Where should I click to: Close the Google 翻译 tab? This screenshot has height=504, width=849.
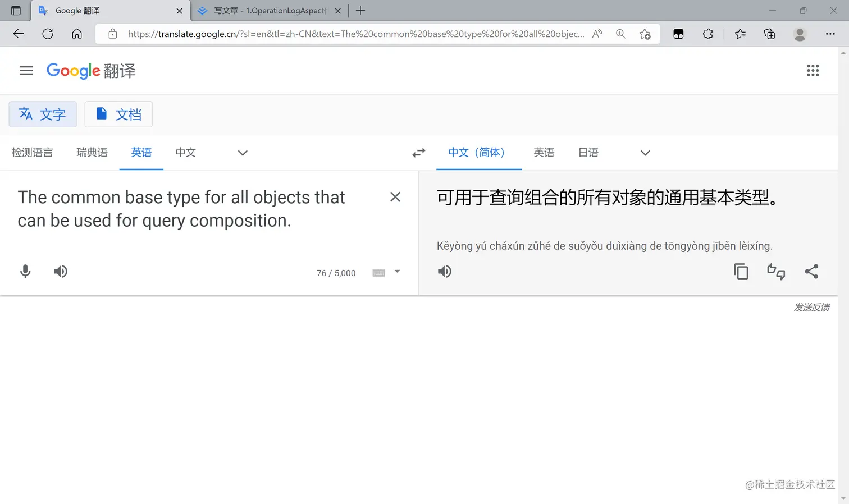179,11
